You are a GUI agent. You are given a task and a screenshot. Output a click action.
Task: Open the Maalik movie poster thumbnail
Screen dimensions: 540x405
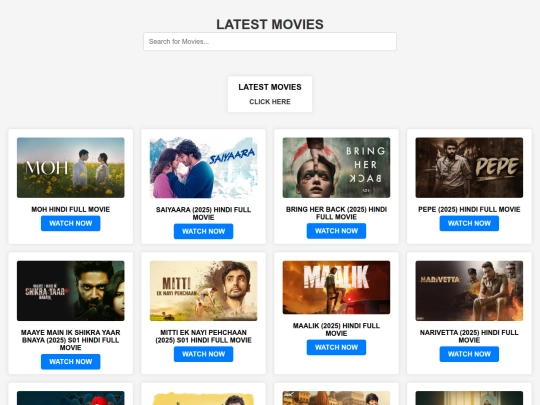pyautogui.click(x=336, y=288)
